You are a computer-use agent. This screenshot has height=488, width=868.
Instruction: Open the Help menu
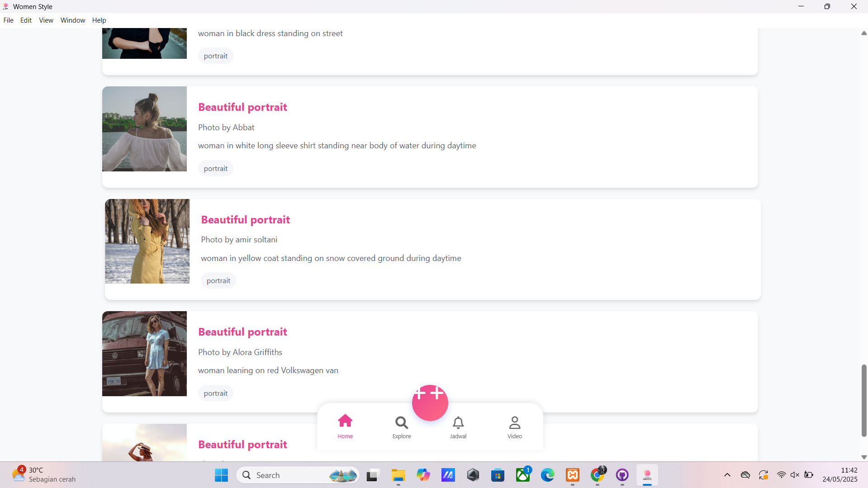tap(99, 20)
